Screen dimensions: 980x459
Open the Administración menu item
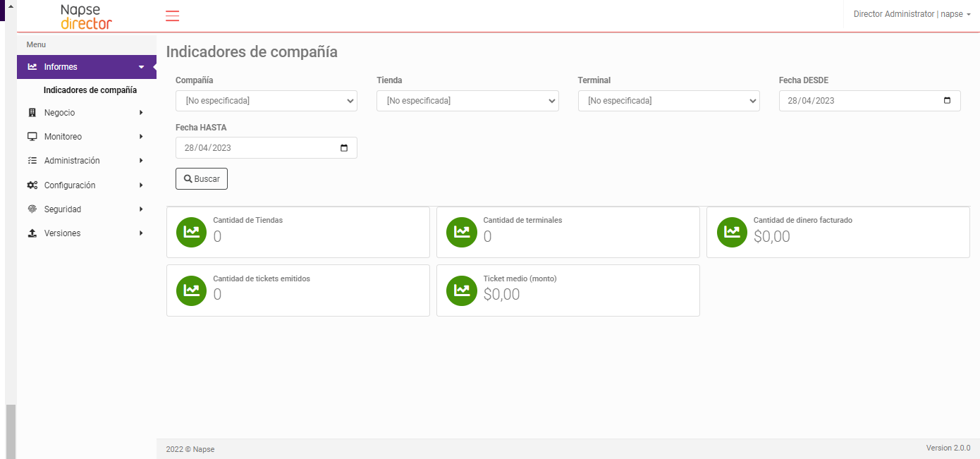(87, 161)
